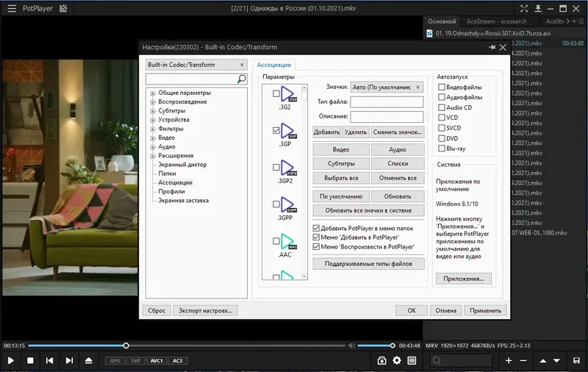This screenshot has width=588, height=372.
Task: Toggle the fullscreen stretch icon in title bar
Action: click(524, 8)
